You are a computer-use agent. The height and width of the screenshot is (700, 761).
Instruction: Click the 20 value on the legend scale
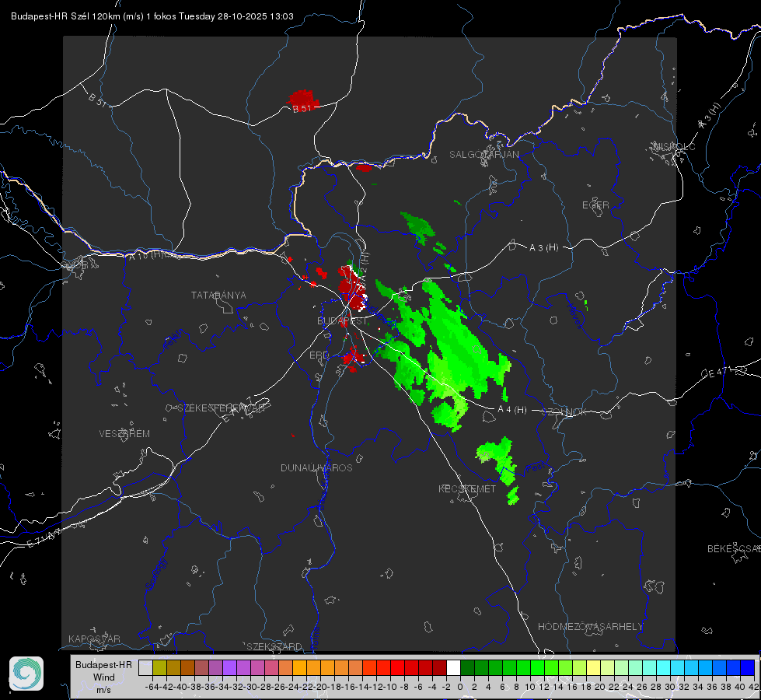coord(600,687)
